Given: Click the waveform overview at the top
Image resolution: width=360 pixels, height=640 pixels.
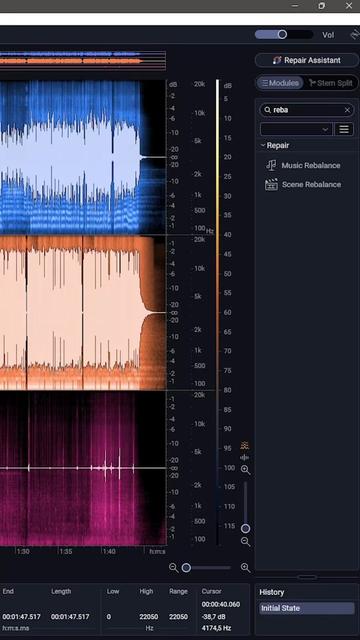Looking at the screenshot, I should (83, 60).
